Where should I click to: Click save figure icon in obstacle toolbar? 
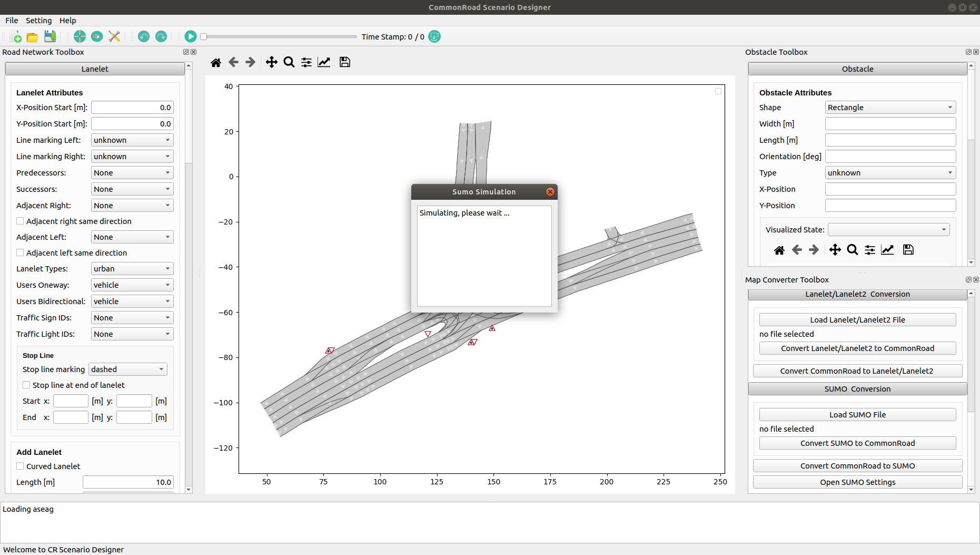click(908, 250)
